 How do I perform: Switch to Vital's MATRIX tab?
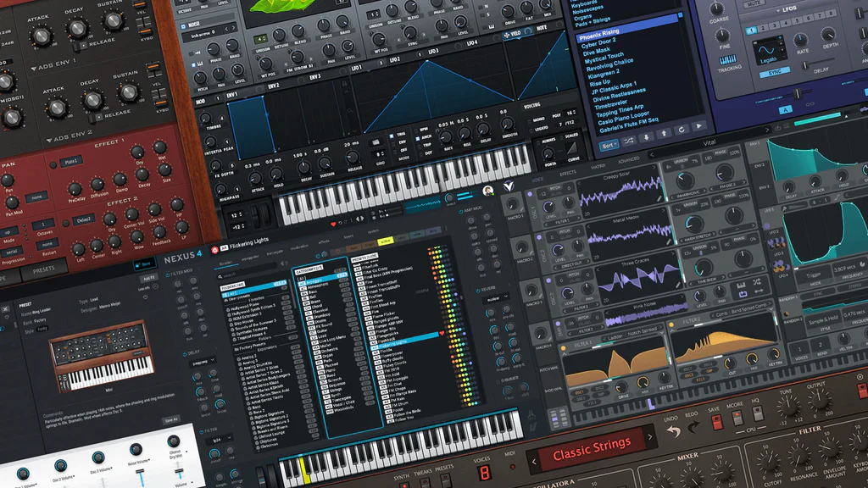coord(598,166)
